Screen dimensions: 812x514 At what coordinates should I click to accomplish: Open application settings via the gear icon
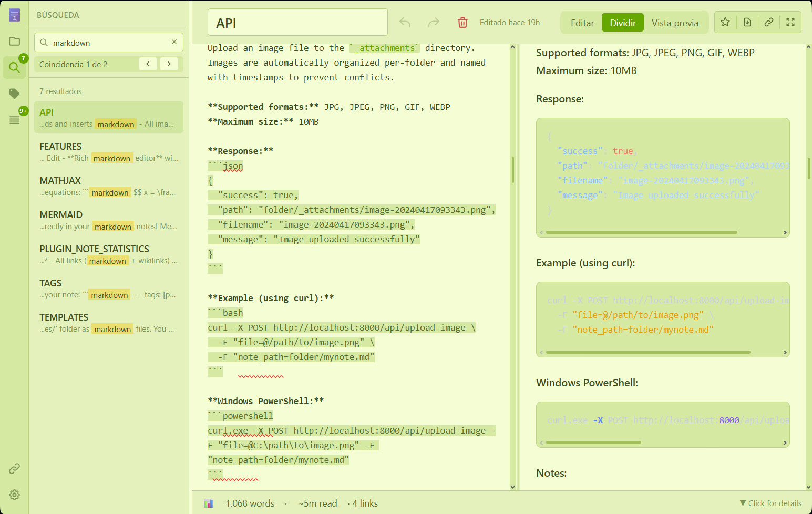click(x=14, y=495)
